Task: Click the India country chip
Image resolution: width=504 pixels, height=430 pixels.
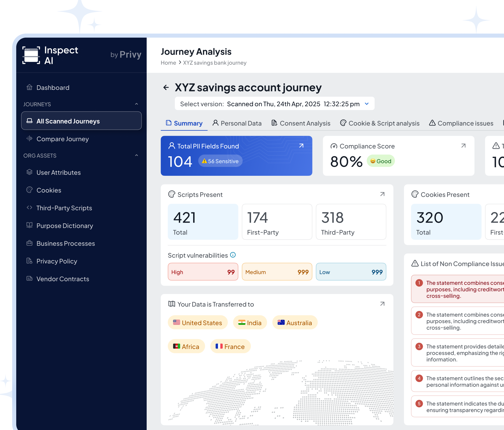Action: (250, 323)
